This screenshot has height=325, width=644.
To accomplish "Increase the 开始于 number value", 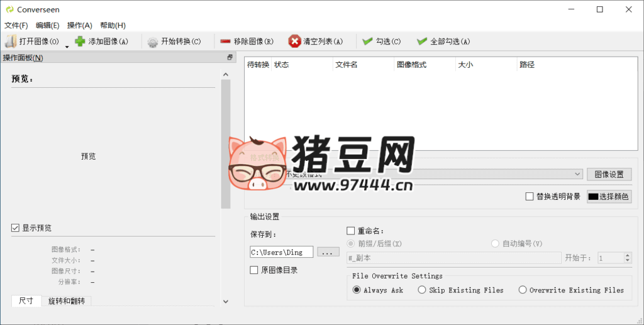I will tap(627, 255).
